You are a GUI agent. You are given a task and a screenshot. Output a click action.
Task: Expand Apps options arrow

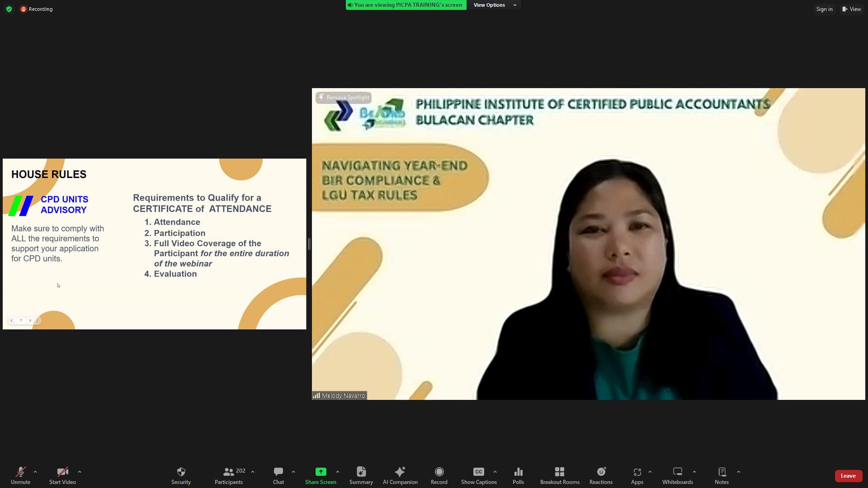pyautogui.click(x=650, y=472)
